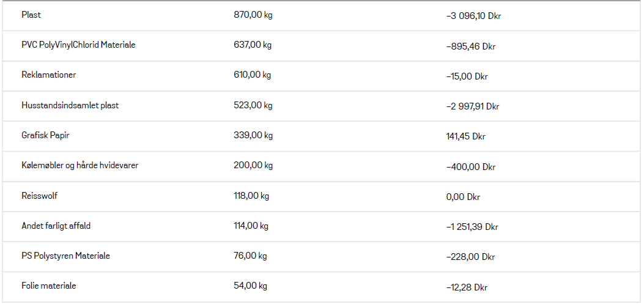Click the −2 997,91 Dkr amount
Screen dimensions: 644x307
(473, 106)
